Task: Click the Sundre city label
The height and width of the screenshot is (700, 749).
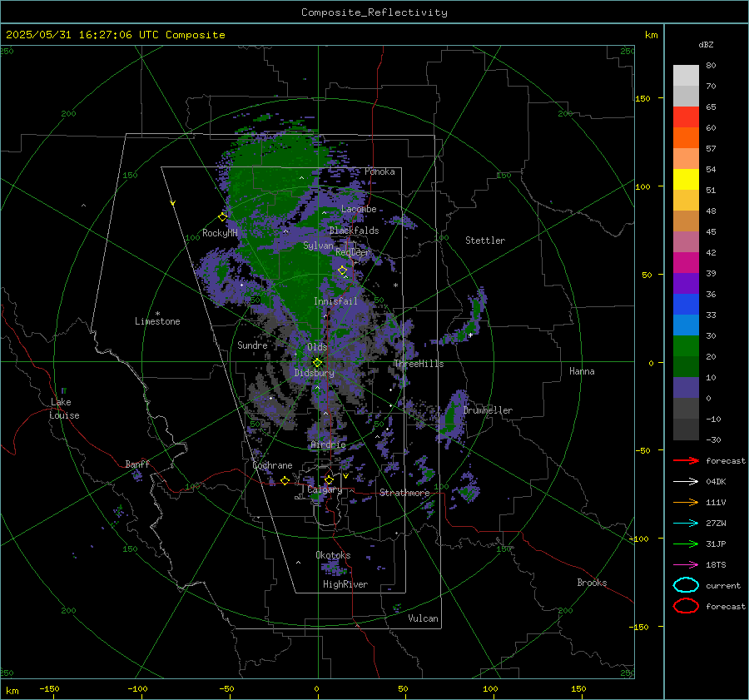Action: tap(252, 345)
